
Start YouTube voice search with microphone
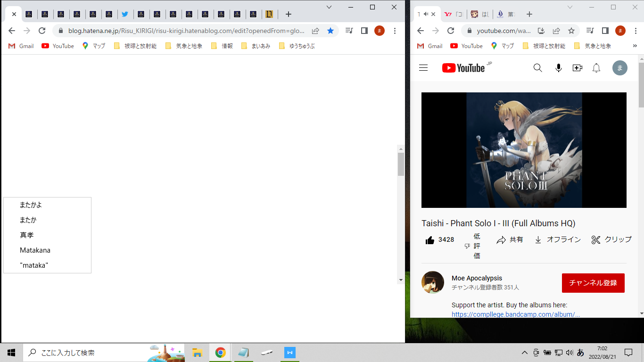[x=559, y=68]
